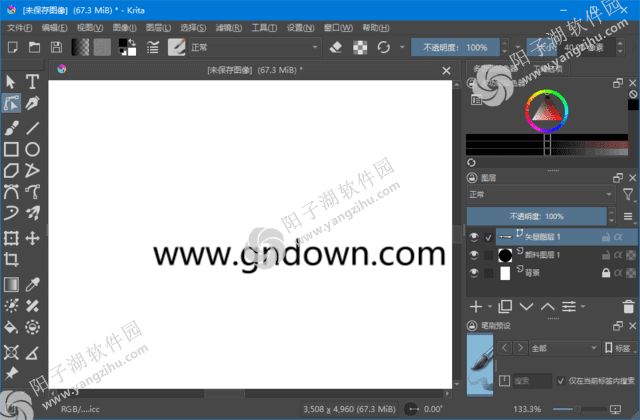Toggle eraser mode in the toolbar
The image size is (640, 420).
[x=336, y=47]
